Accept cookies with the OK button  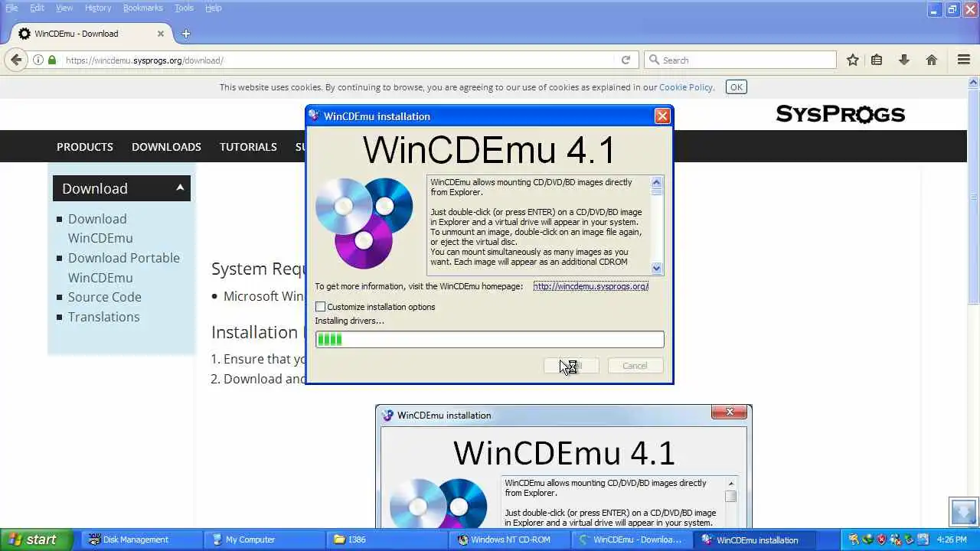(737, 86)
